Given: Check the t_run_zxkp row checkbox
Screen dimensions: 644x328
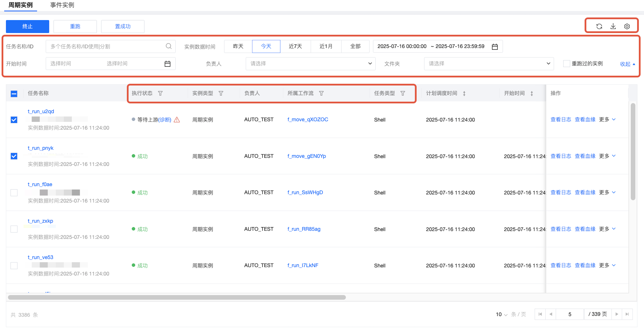Looking at the screenshot, I should click(14, 229).
